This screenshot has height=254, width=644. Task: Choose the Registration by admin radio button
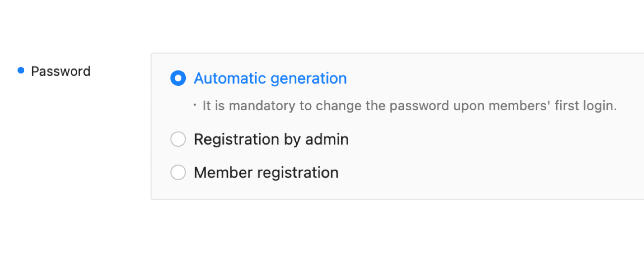(178, 140)
